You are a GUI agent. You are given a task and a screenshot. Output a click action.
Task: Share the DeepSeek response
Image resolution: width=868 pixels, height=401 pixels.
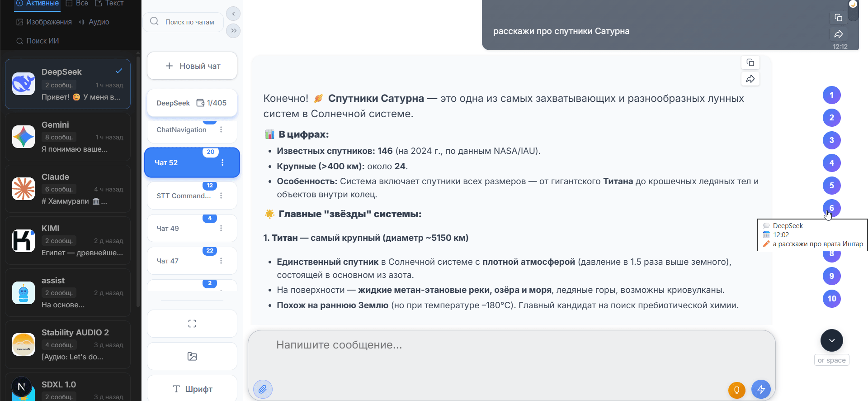(x=750, y=79)
